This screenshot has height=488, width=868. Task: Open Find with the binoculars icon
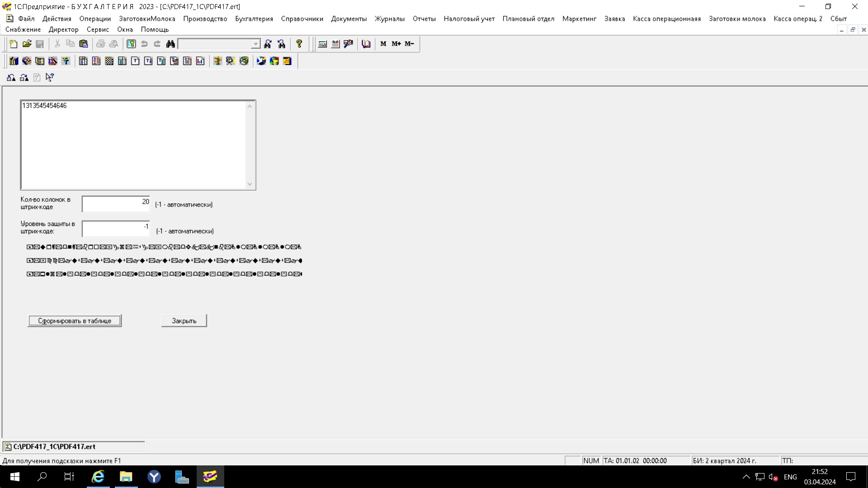pos(170,44)
